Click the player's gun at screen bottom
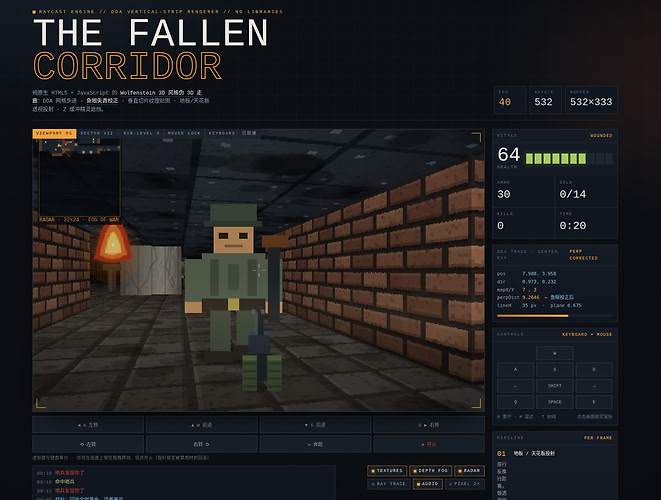 click(x=261, y=352)
